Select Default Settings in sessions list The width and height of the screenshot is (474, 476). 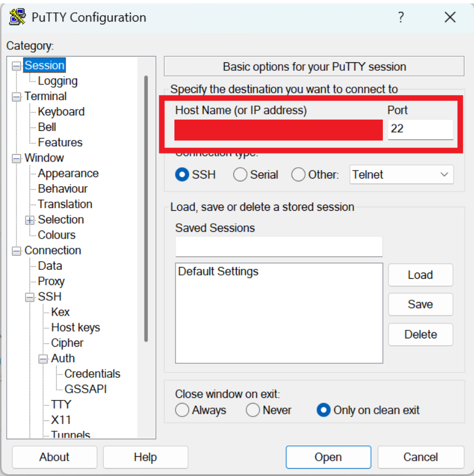point(218,271)
